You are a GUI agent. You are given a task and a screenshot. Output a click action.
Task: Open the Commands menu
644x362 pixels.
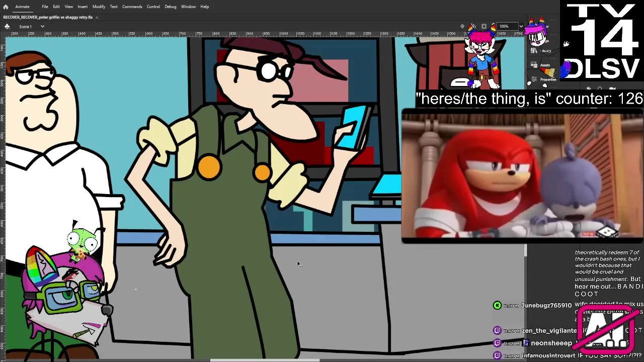tap(132, 7)
